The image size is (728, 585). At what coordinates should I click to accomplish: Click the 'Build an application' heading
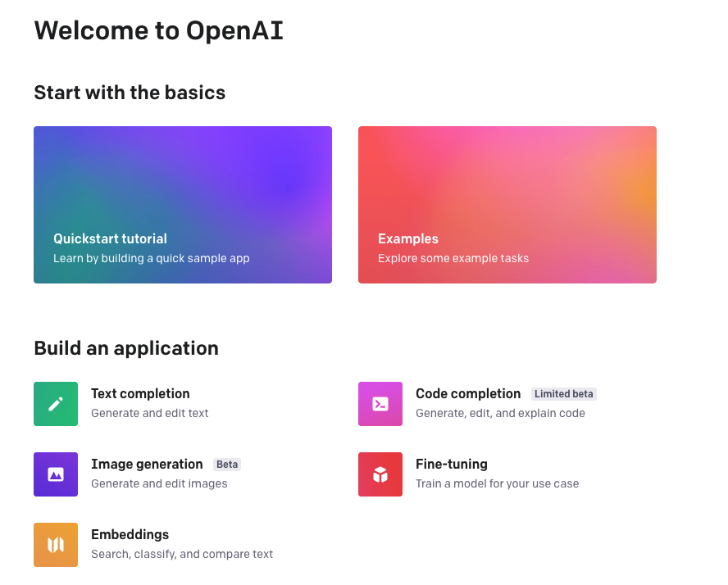pyautogui.click(x=126, y=348)
